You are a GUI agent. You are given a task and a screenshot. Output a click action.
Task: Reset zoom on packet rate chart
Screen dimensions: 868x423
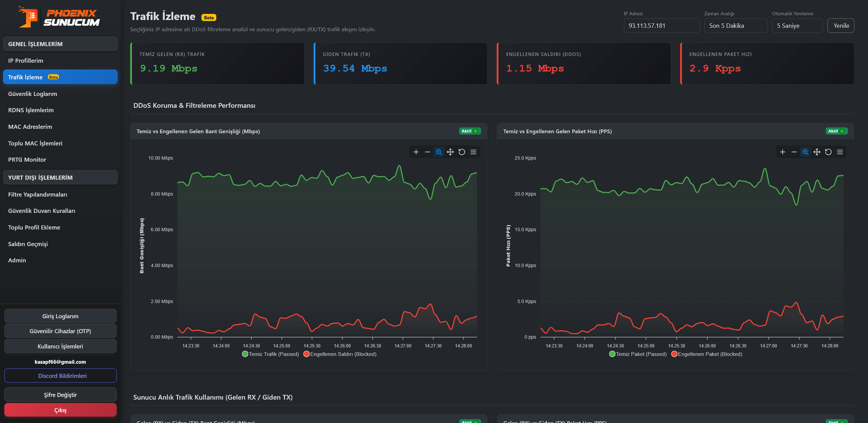click(x=828, y=152)
